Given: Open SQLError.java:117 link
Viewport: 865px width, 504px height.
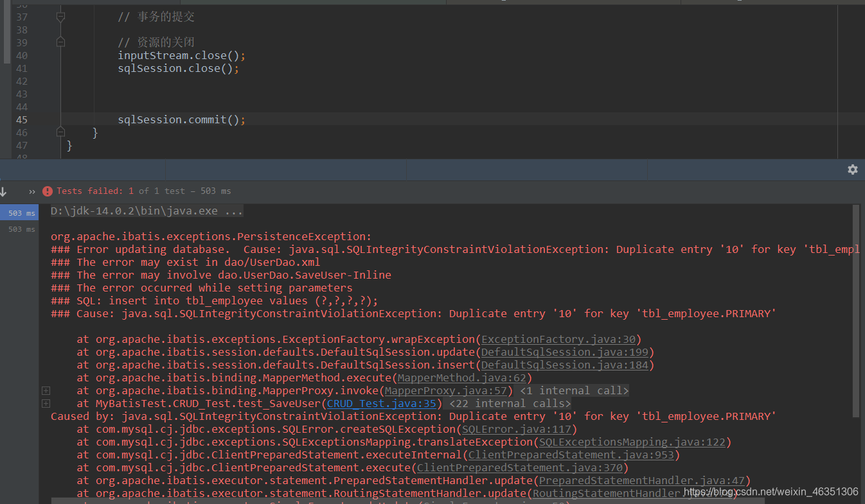Looking at the screenshot, I should [x=517, y=429].
